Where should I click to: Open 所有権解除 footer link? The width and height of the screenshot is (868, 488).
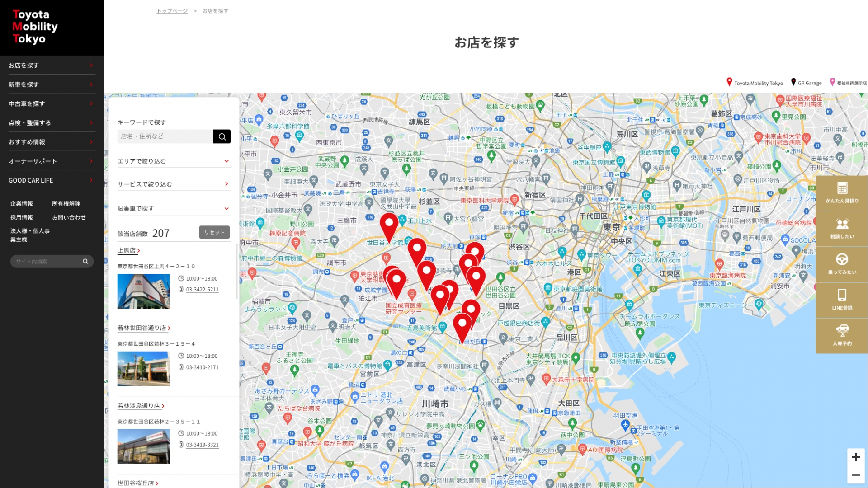[x=66, y=204]
